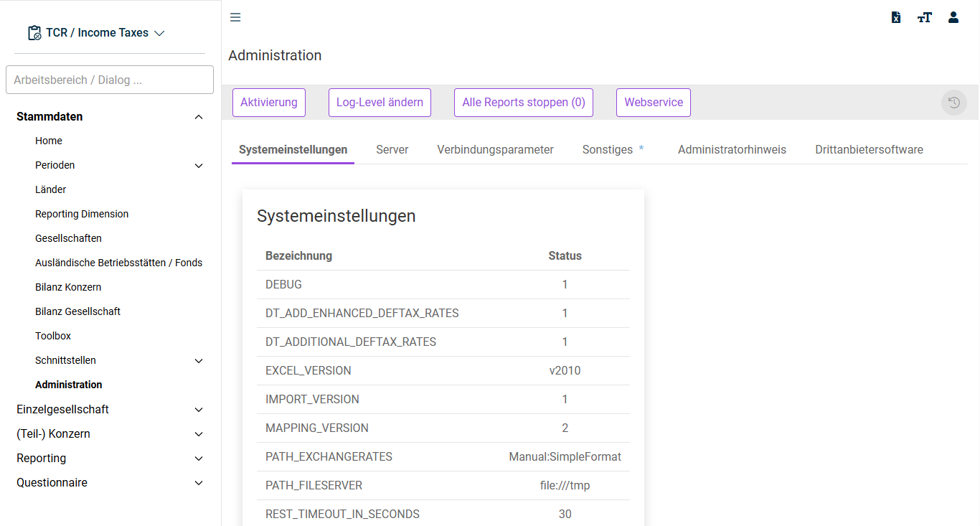980x526 pixels.
Task: Click the DEBUG setting row
Action: 443,285
